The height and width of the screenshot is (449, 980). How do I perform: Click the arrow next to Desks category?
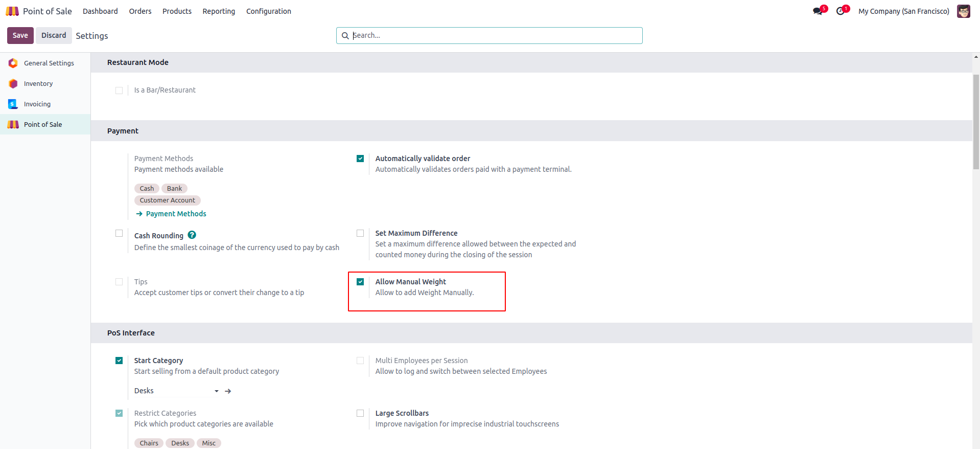pos(228,391)
